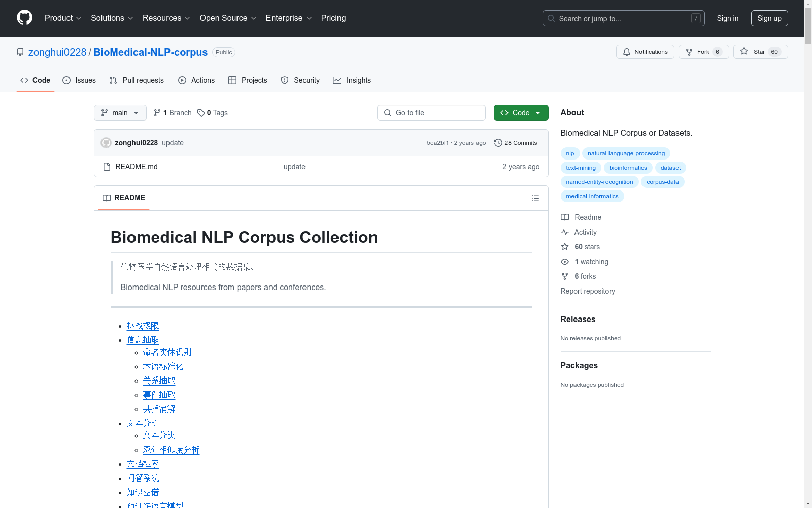Click the nlp topic tag
The height and width of the screenshot is (508, 812).
[x=570, y=153]
